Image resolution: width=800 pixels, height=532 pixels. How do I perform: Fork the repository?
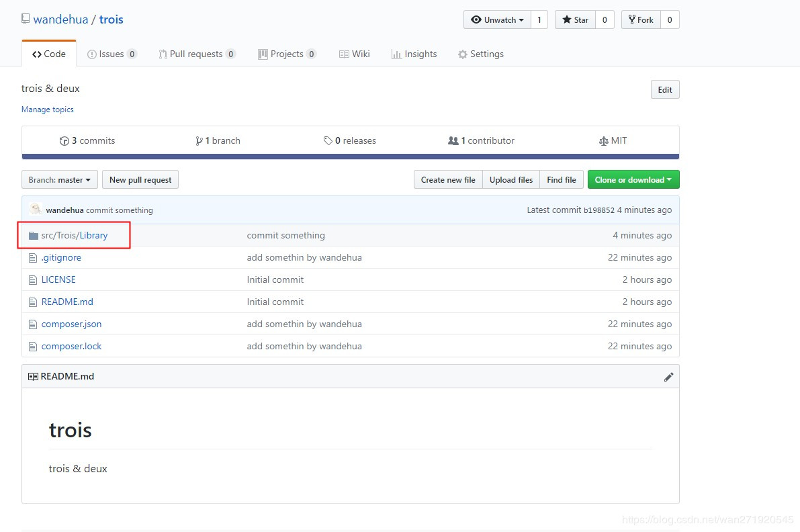tap(641, 20)
